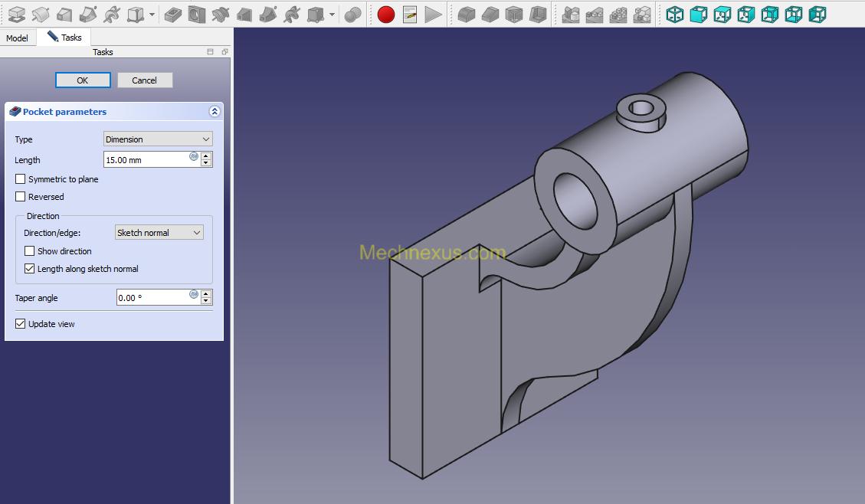Image resolution: width=865 pixels, height=504 pixels.
Task: Collapse the Pocket parameters section
Action: (215, 112)
